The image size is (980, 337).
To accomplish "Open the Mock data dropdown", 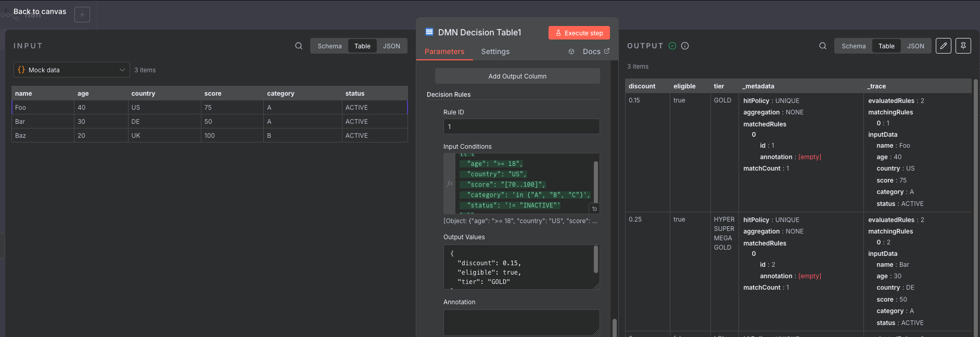I will click(72, 70).
